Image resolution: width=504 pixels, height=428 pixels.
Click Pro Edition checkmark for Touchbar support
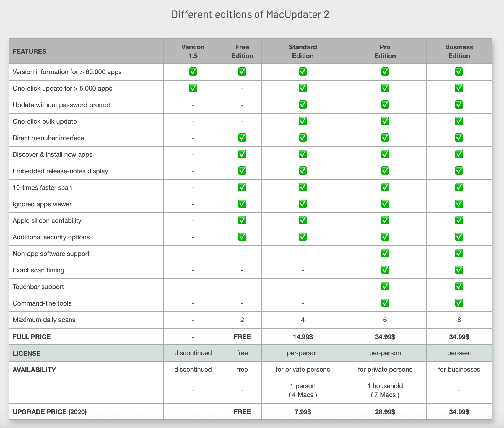pyautogui.click(x=385, y=287)
